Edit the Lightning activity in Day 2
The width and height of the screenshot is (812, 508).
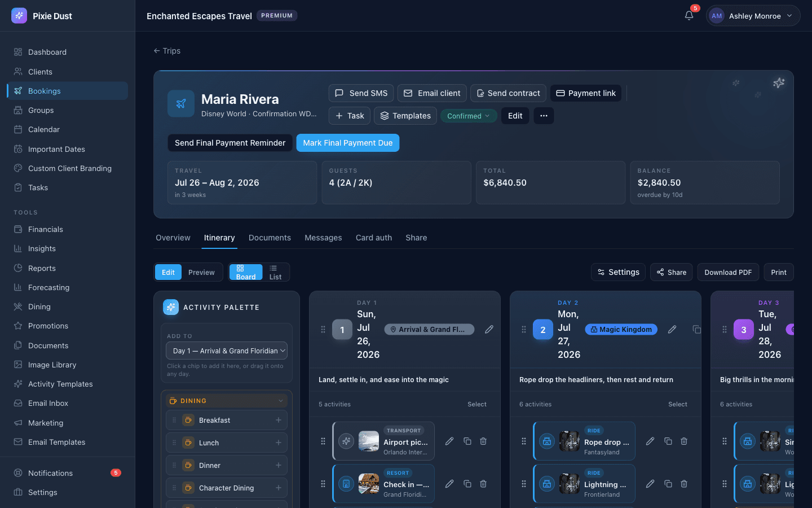pyautogui.click(x=650, y=484)
